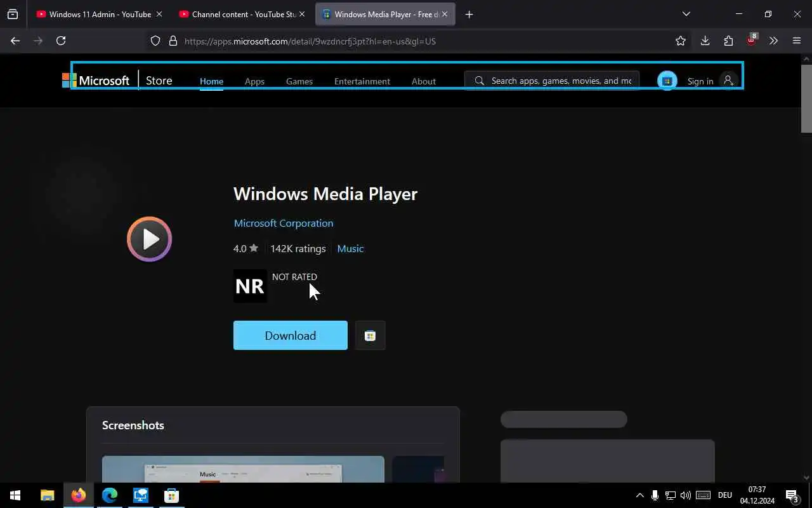This screenshot has height=508, width=812.
Task: Click the NR rating badge
Action: click(x=250, y=286)
